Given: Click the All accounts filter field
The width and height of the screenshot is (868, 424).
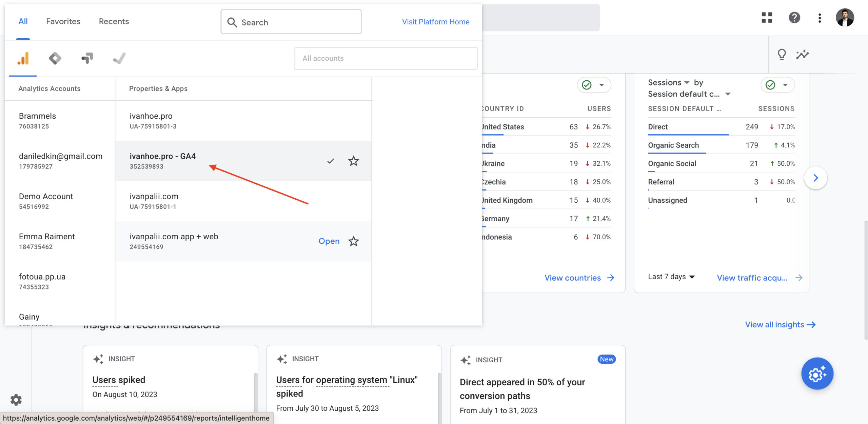Looking at the screenshot, I should (386, 58).
